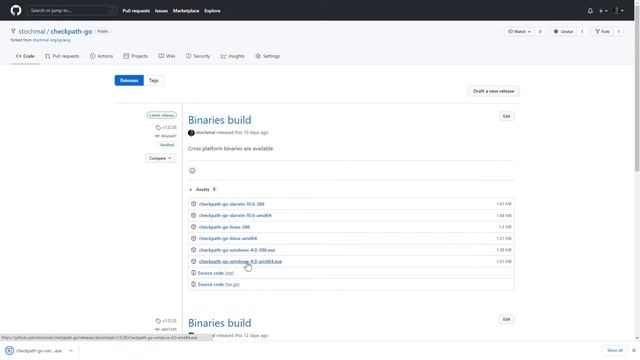This screenshot has width=640, height=360.
Task: Download checkpath-go-darwin-10.6-386
Action: click(231, 204)
